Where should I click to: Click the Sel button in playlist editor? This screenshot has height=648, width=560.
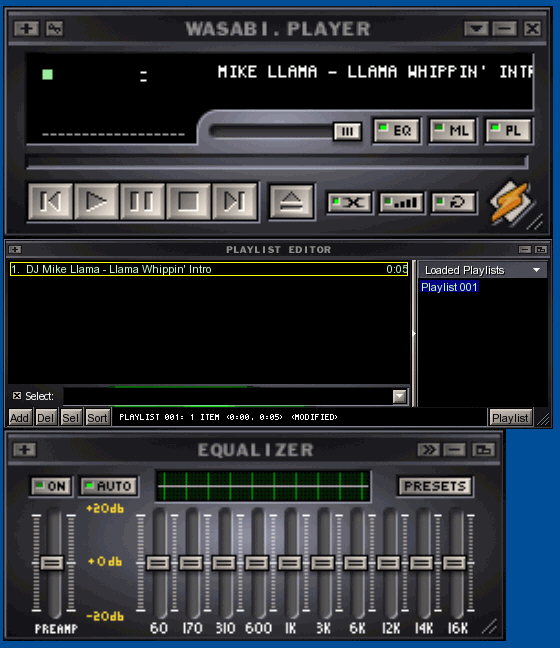(x=70, y=418)
